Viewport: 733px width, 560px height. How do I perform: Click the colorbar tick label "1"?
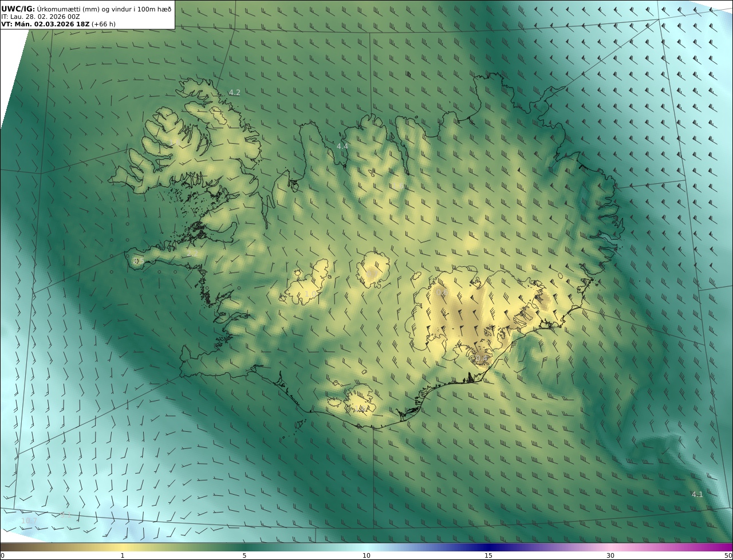pos(122,555)
